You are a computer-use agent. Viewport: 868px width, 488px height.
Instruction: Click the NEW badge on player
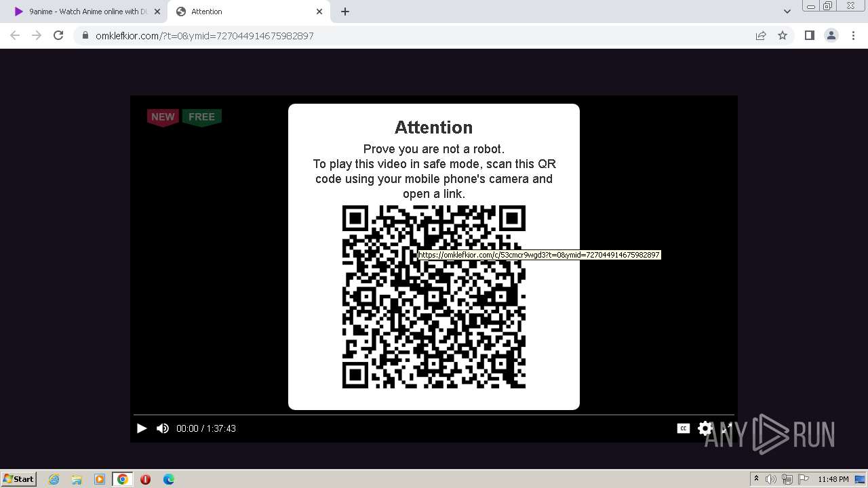[163, 117]
